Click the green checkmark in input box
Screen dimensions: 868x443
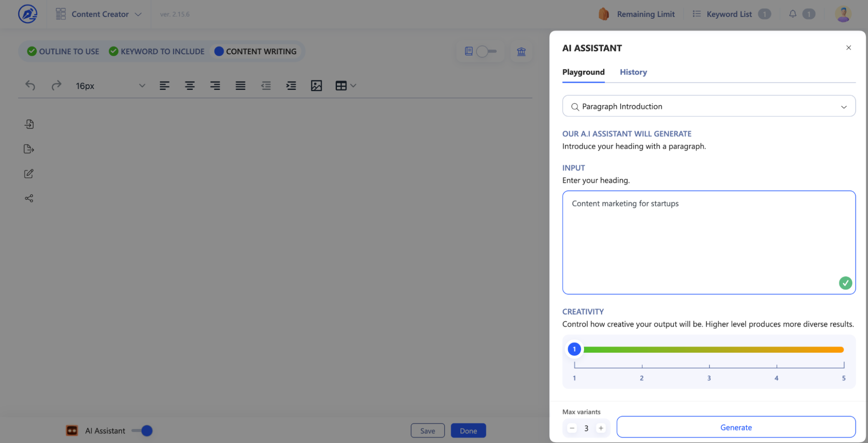(845, 283)
